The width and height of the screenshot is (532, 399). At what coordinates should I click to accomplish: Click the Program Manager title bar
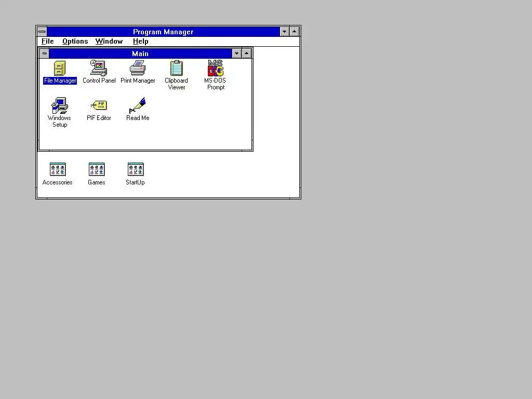[163, 32]
